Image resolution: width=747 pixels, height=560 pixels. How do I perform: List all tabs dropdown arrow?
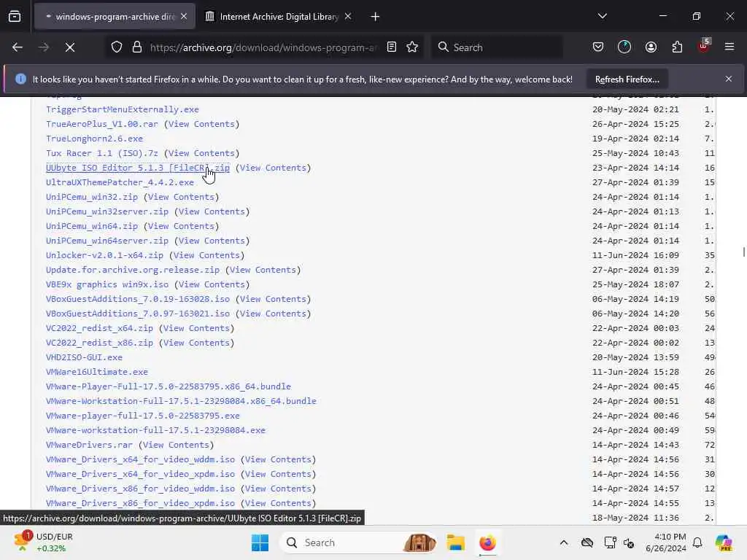coord(603,17)
